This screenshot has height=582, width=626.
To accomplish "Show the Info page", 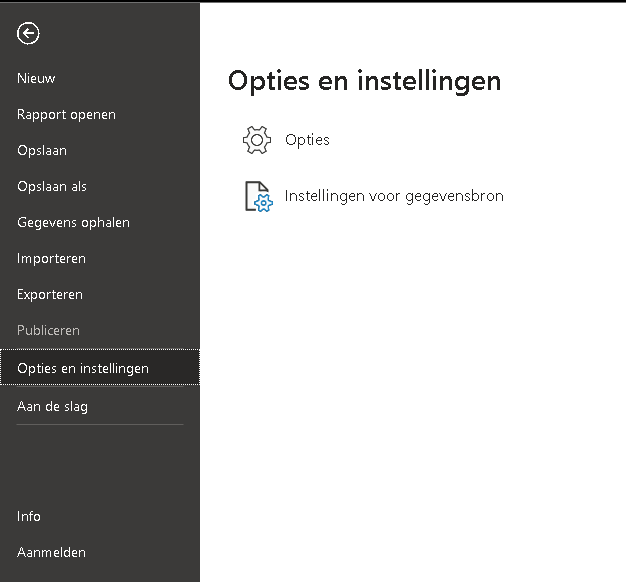I will 29,516.
